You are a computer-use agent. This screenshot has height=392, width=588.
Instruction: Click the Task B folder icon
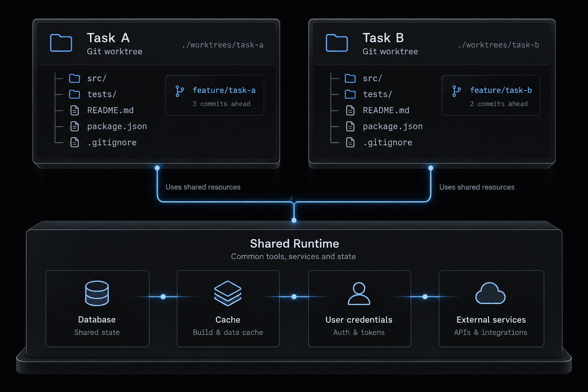337,43
